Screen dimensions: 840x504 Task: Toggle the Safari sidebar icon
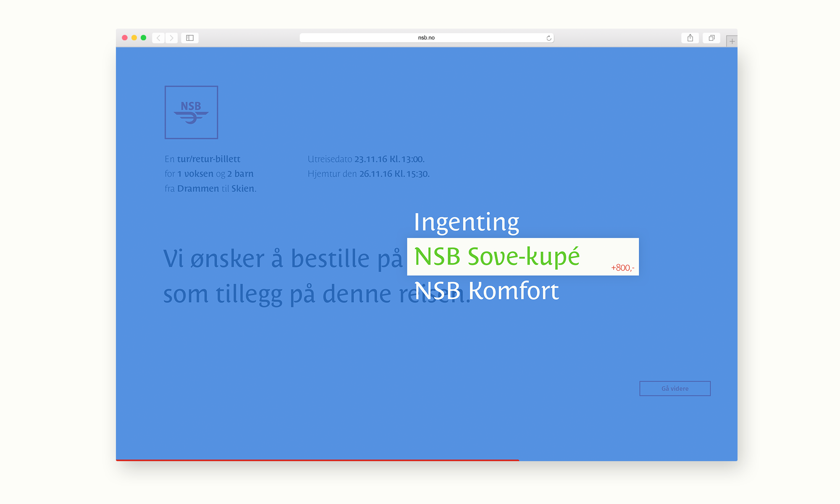tap(190, 38)
